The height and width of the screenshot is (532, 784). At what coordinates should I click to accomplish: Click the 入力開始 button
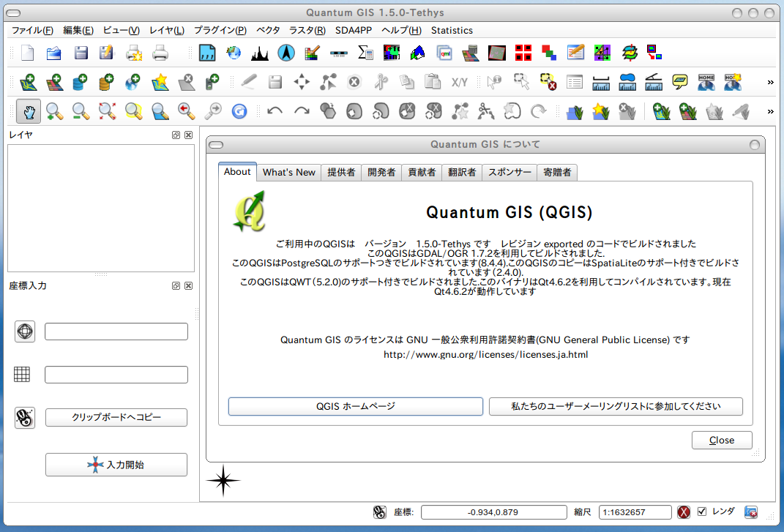pyautogui.click(x=116, y=465)
